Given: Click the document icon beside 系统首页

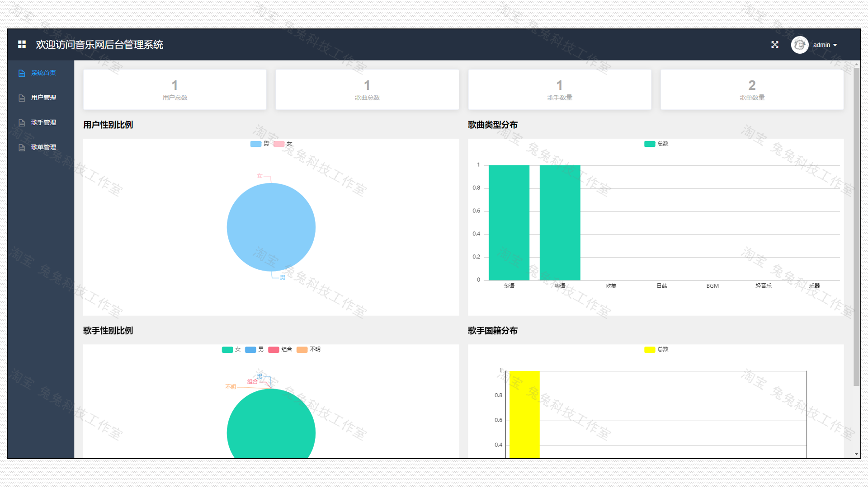Looking at the screenshot, I should click(21, 72).
